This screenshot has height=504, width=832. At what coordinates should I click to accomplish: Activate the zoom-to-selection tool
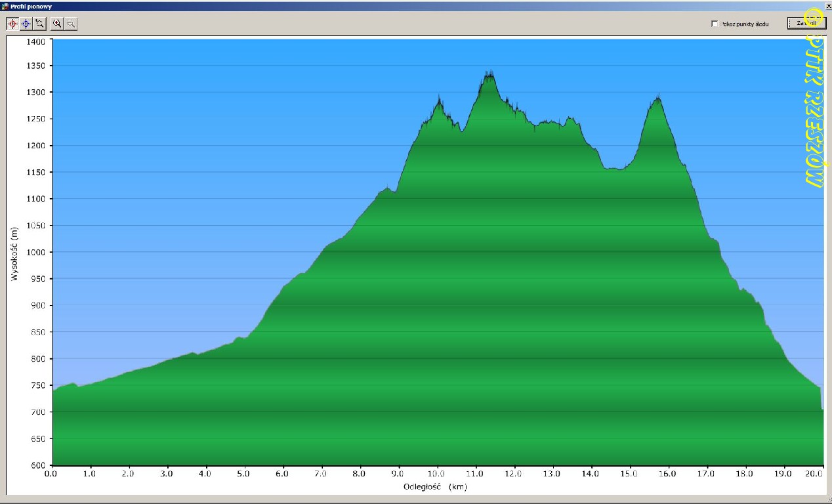(x=40, y=24)
